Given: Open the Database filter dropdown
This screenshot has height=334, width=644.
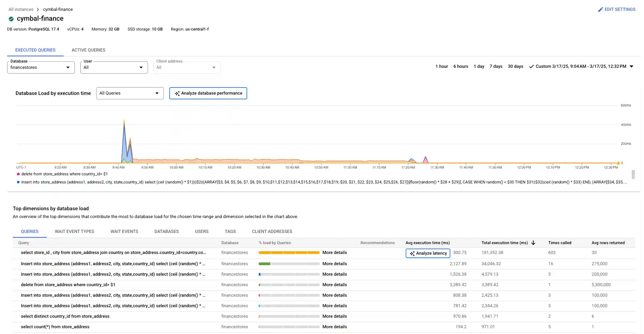Looking at the screenshot, I should [68, 67].
